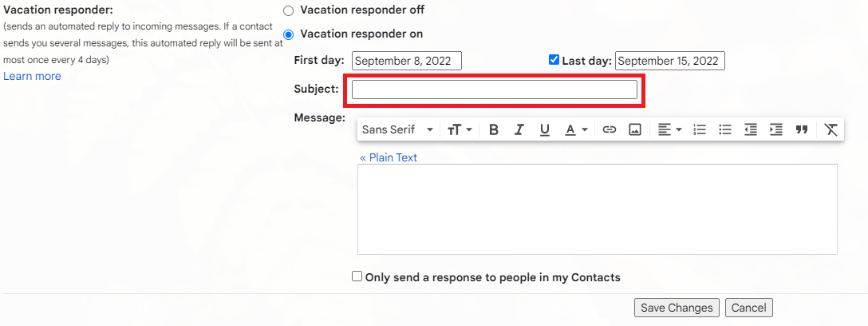Create a bulleted list

click(x=725, y=129)
